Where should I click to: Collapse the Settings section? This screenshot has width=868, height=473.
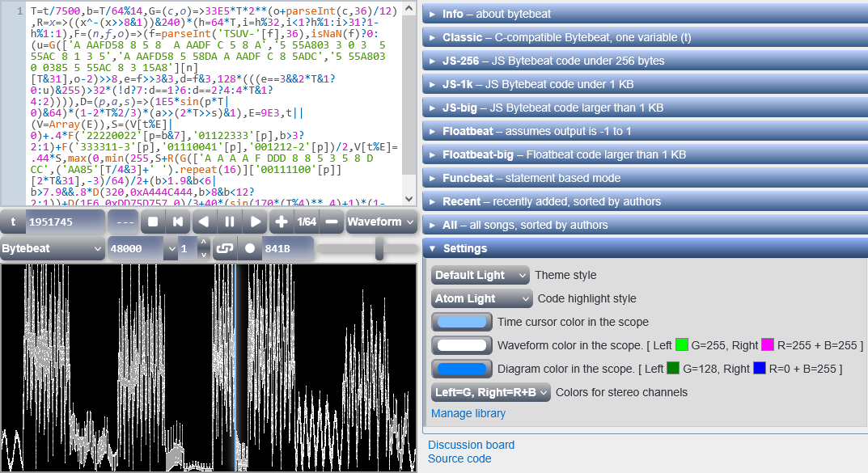coord(644,248)
